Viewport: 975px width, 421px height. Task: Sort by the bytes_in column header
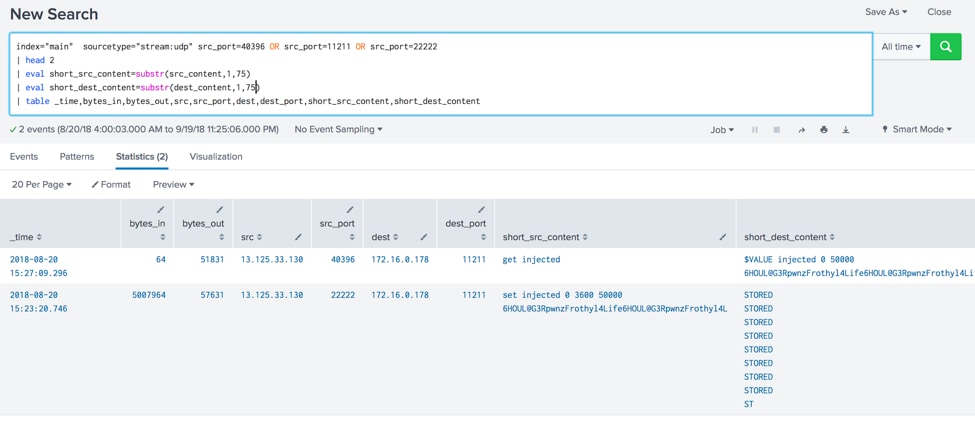tap(148, 230)
